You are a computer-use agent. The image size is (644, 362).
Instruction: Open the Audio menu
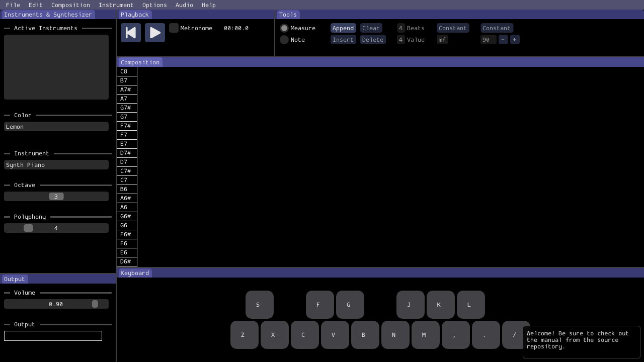click(184, 5)
